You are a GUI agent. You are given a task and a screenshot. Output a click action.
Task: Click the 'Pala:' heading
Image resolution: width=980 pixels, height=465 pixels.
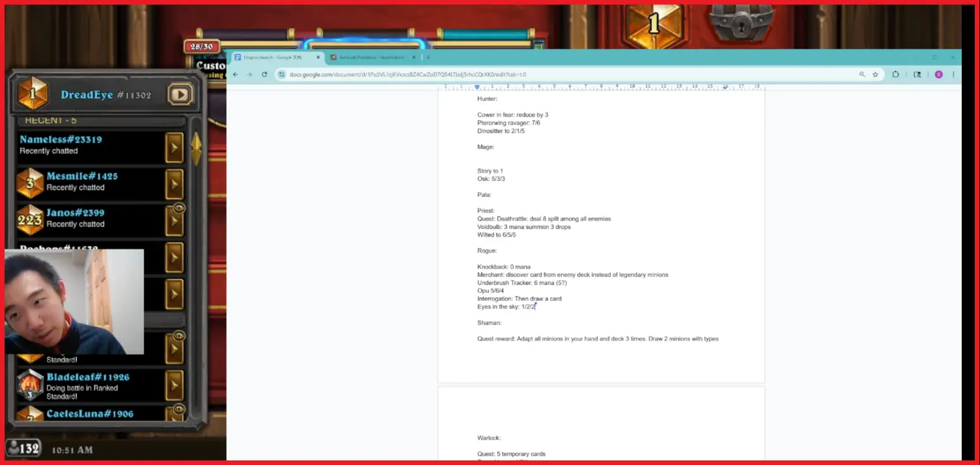[484, 195]
